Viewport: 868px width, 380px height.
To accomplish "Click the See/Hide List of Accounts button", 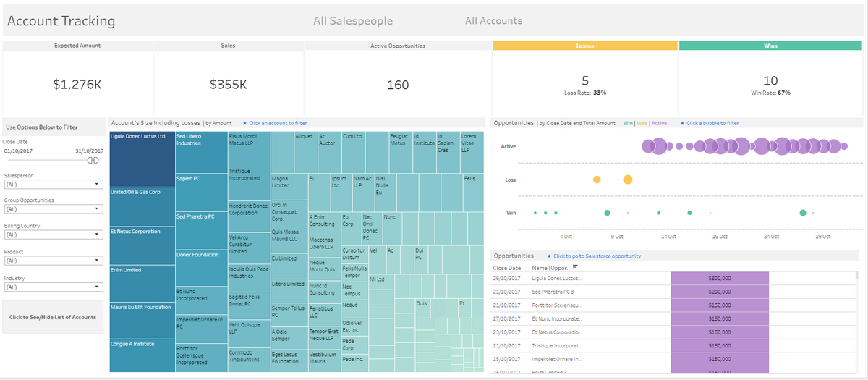I will click(53, 317).
